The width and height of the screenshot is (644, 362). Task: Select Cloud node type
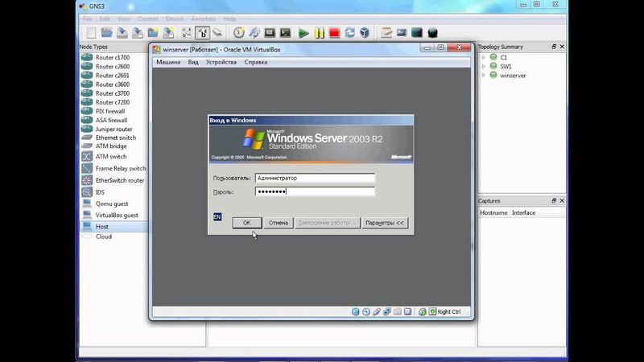tap(104, 237)
